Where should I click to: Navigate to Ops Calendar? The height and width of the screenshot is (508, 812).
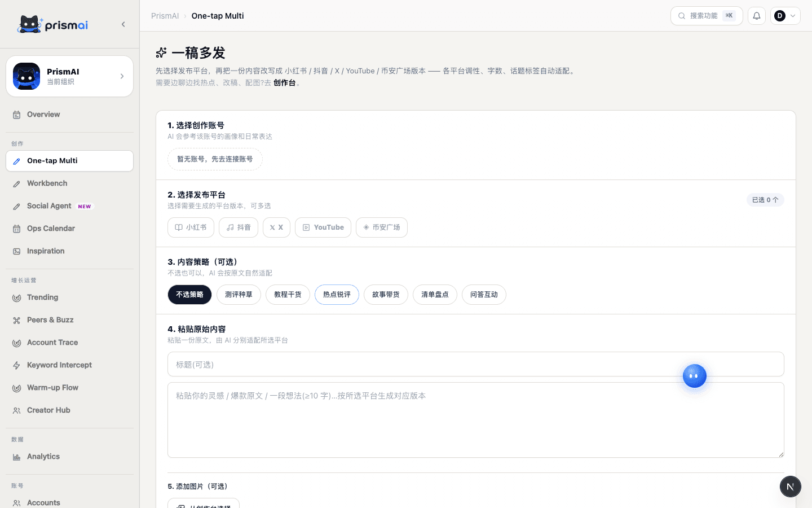click(x=69, y=229)
